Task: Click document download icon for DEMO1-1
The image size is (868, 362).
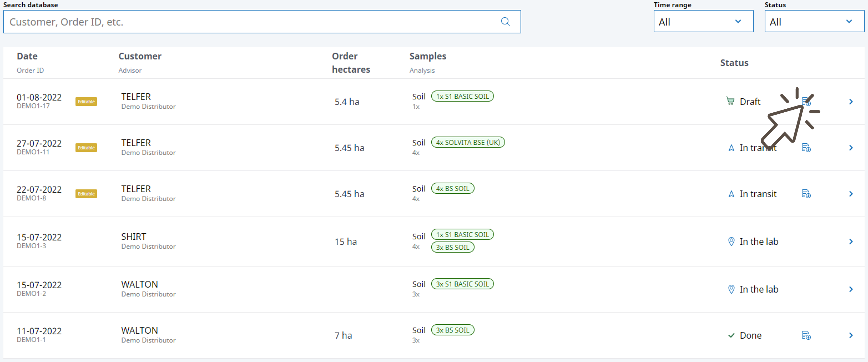Action: tap(806, 335)
